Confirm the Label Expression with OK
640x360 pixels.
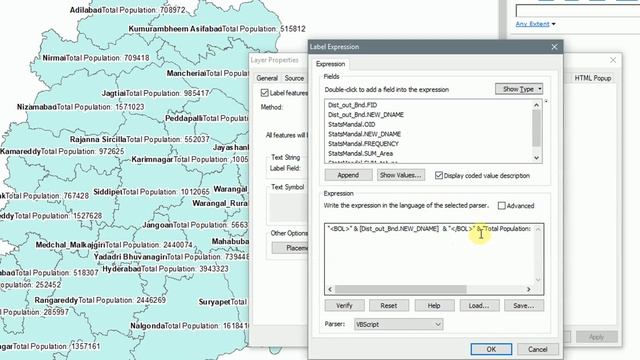coord(491,349)
